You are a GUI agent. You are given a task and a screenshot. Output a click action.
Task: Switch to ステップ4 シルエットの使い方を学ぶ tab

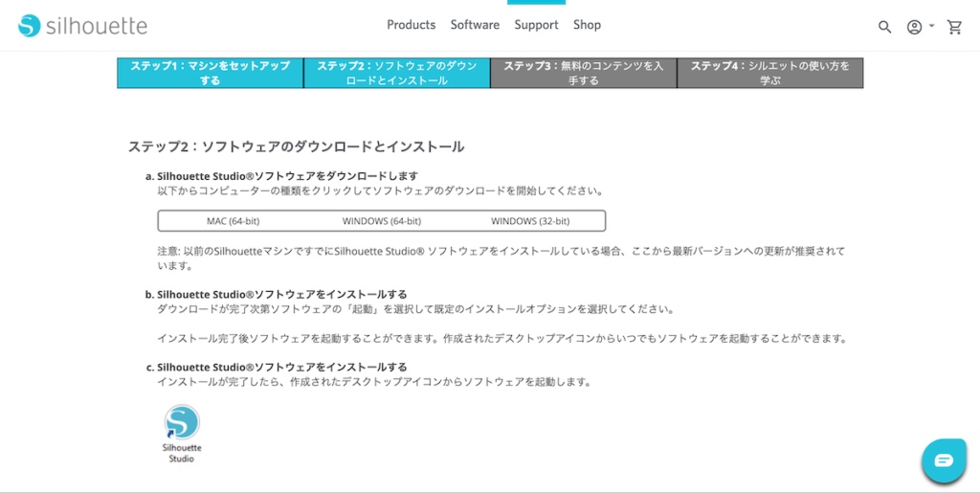click(770, 73)
